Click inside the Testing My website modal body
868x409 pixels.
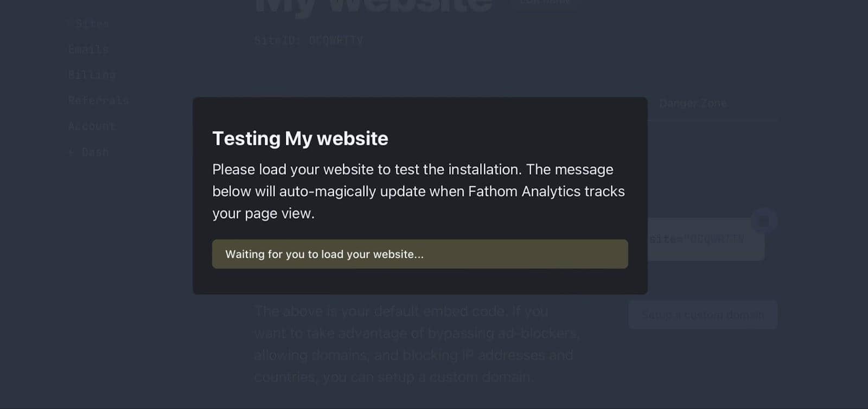pos(419,191)
